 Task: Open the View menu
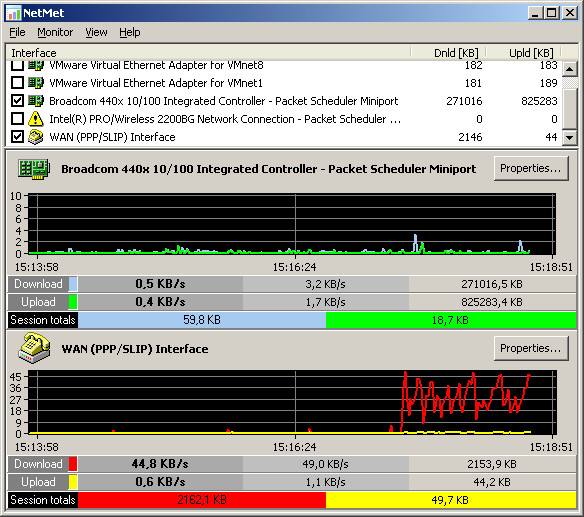[x=96, y=32]
